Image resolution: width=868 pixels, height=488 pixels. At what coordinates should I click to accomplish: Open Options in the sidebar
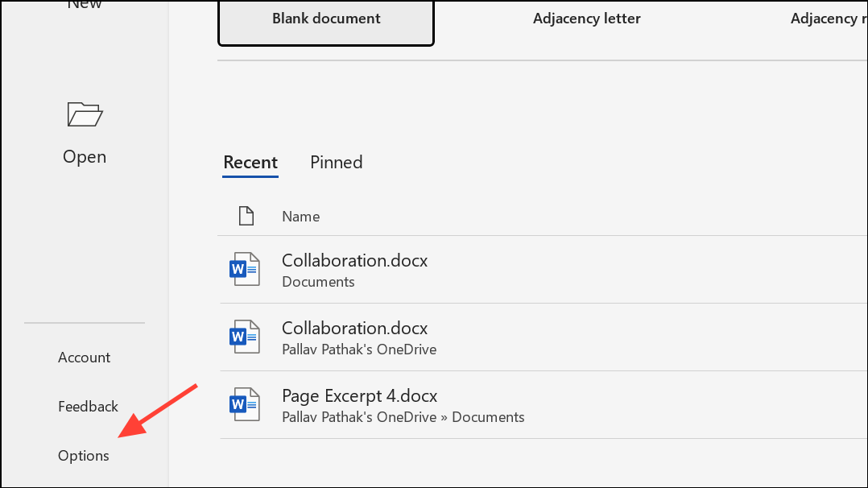click(x=84, y=455)
